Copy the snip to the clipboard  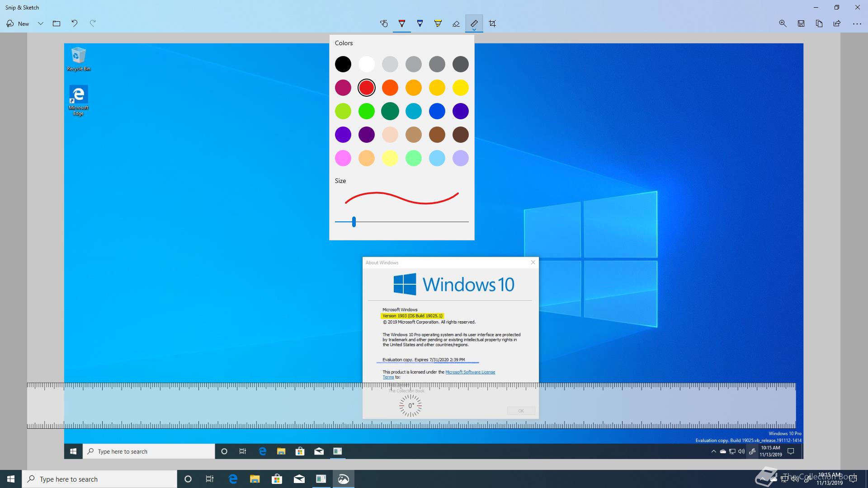(x=819, y=23)
